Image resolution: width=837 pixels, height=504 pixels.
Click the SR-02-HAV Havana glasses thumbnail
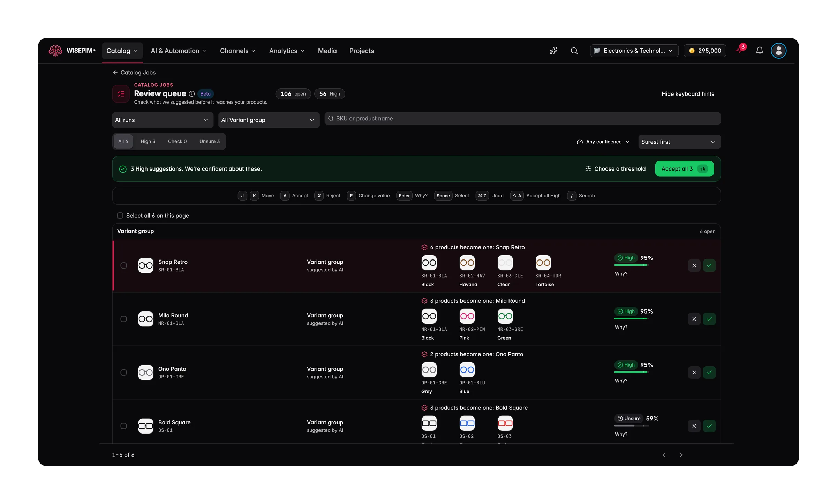tap(467, 263)
